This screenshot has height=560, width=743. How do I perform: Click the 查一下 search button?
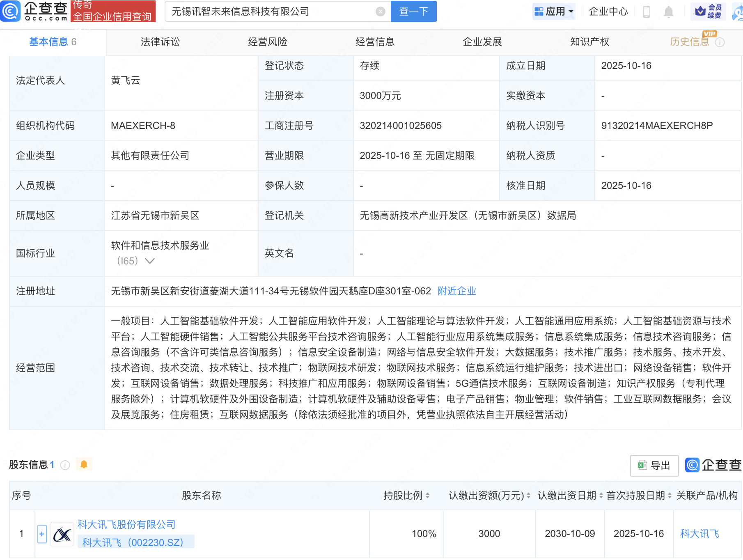click(413, 11)
